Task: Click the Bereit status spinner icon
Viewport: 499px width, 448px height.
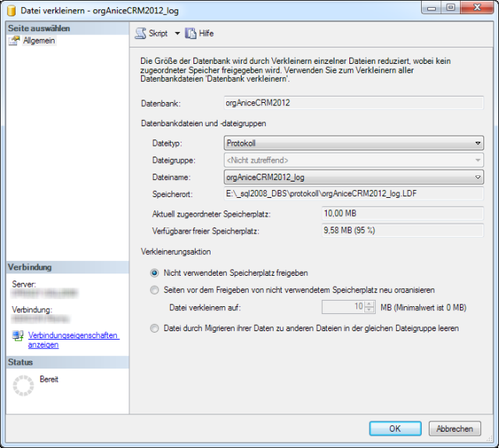Action: 23,386
